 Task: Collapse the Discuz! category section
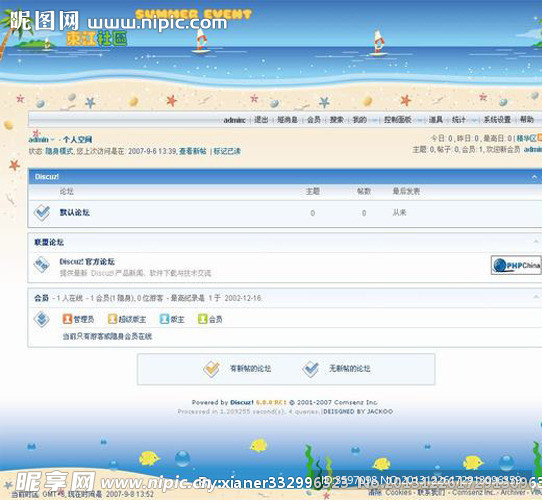534,177
